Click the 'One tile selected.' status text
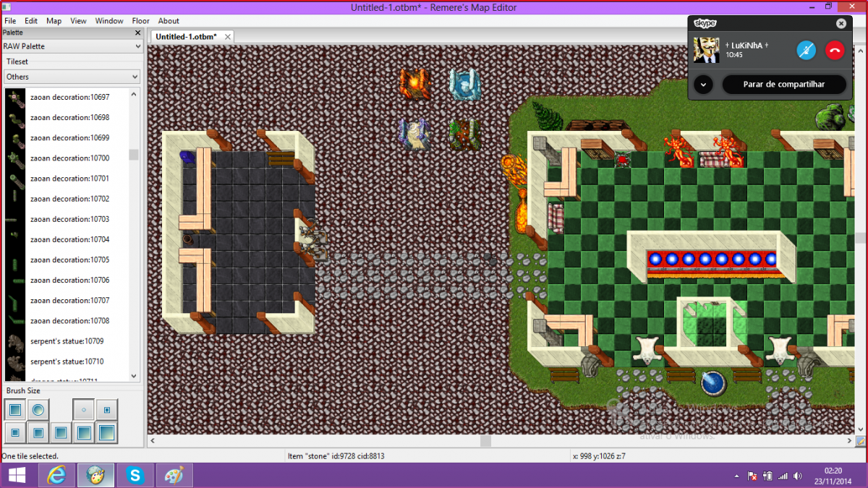Screen dimensions: 868x488 (x=30, y=456)
